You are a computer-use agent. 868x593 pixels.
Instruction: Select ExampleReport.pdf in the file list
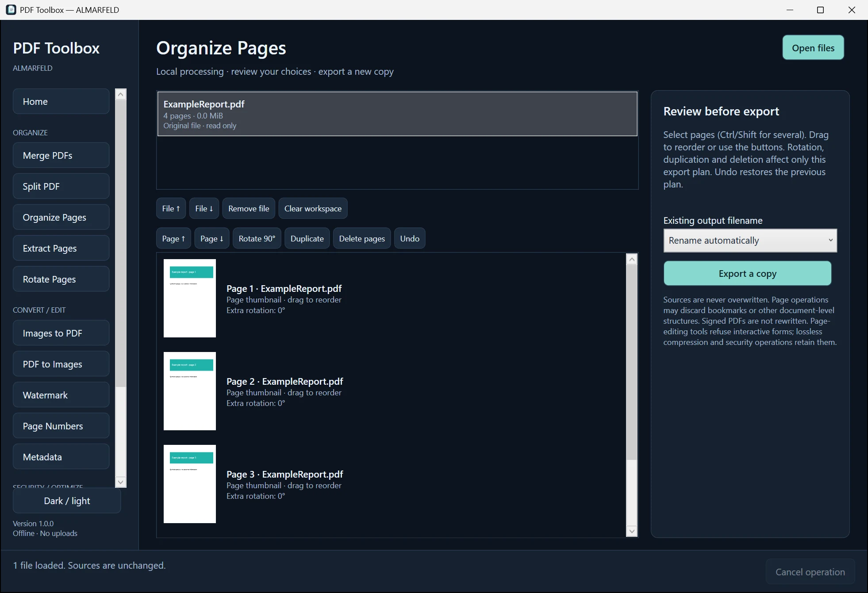click(397, 114)
